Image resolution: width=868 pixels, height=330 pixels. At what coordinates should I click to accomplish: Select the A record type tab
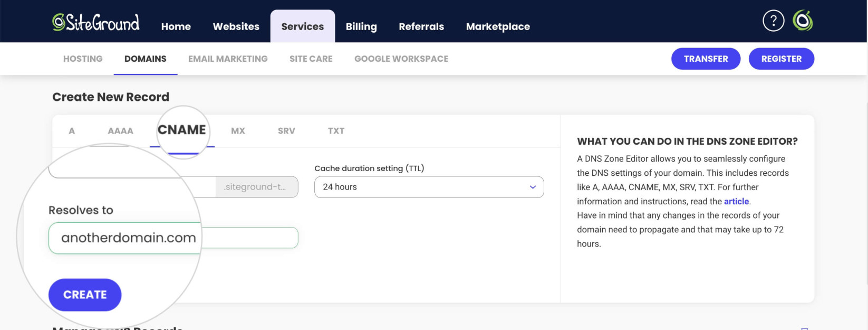tap(72, 131)
